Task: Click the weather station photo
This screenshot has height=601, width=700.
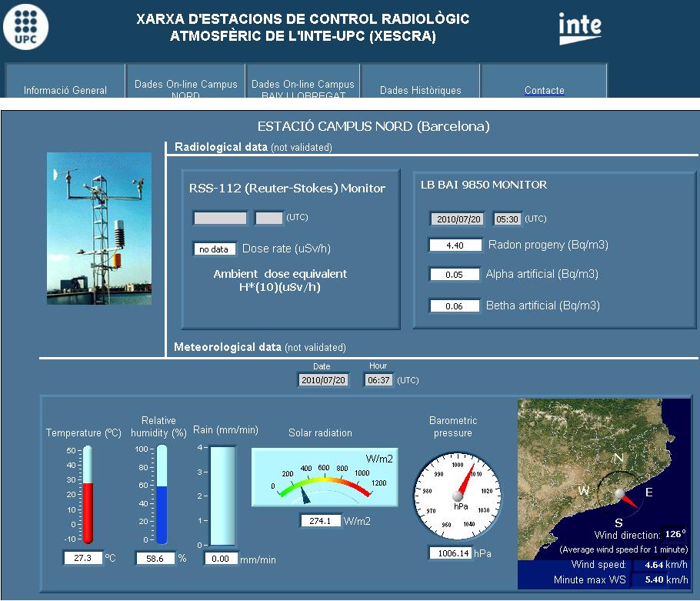Action: 99,229
